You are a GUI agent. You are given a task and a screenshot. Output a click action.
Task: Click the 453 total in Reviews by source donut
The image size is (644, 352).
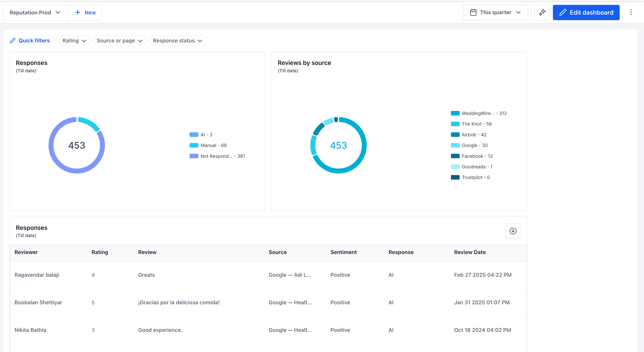(338, 145)
